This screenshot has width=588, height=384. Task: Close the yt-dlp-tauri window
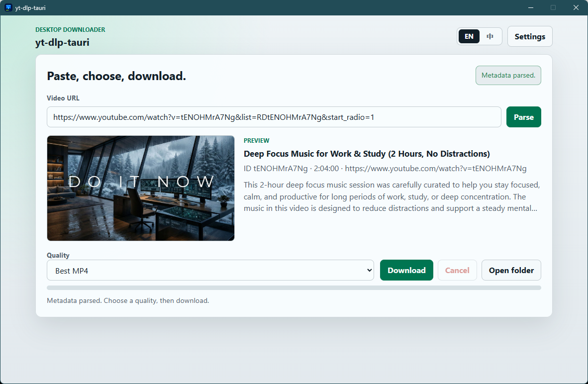[576, 7]
